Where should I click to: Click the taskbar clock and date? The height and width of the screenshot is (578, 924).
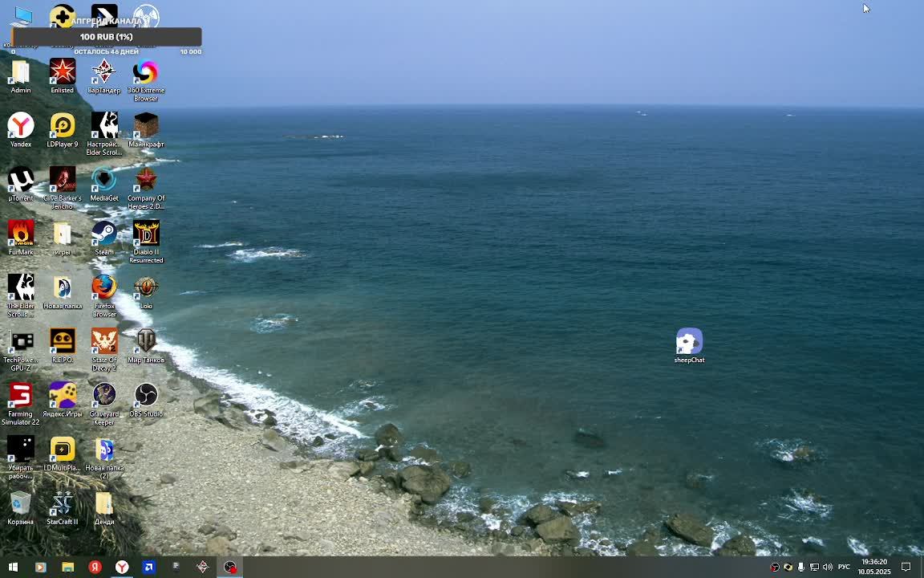874,567
